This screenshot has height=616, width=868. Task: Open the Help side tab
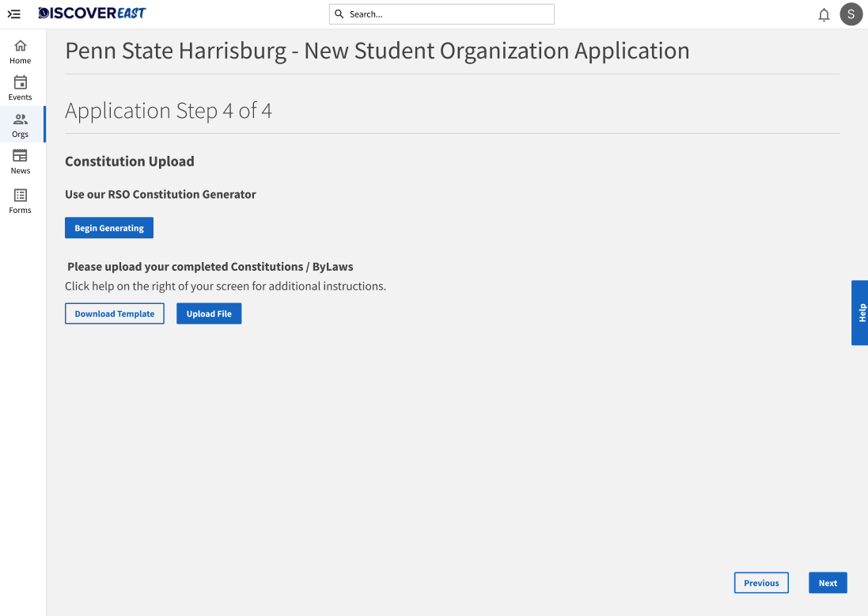(860, 313)
